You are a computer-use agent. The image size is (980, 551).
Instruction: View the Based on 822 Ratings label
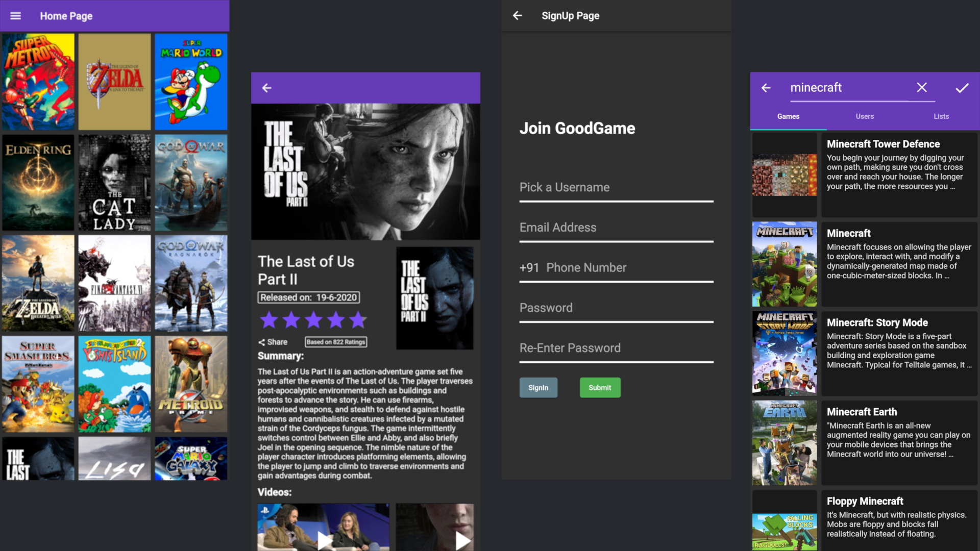(x=336, y=342)
